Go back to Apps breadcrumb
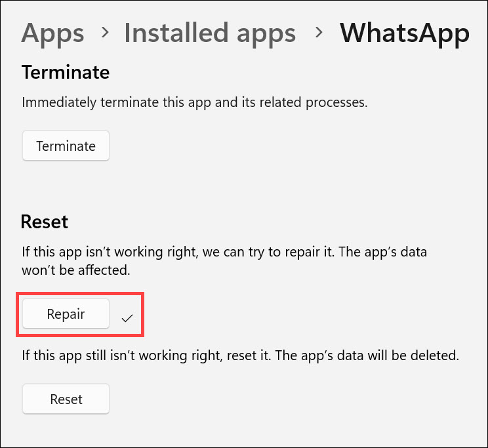Image resolution: width=488 pixels, height=448 pixels. point(52,33)
